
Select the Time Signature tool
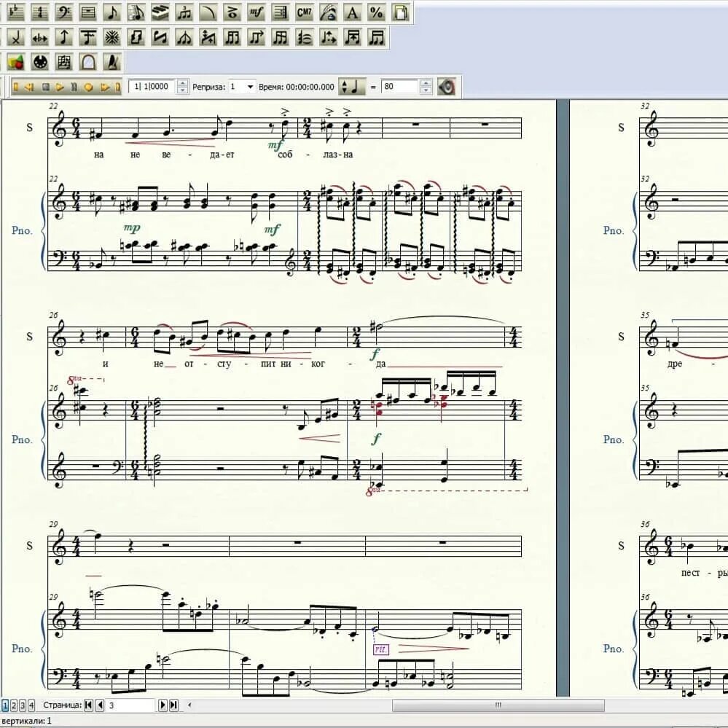40,12
